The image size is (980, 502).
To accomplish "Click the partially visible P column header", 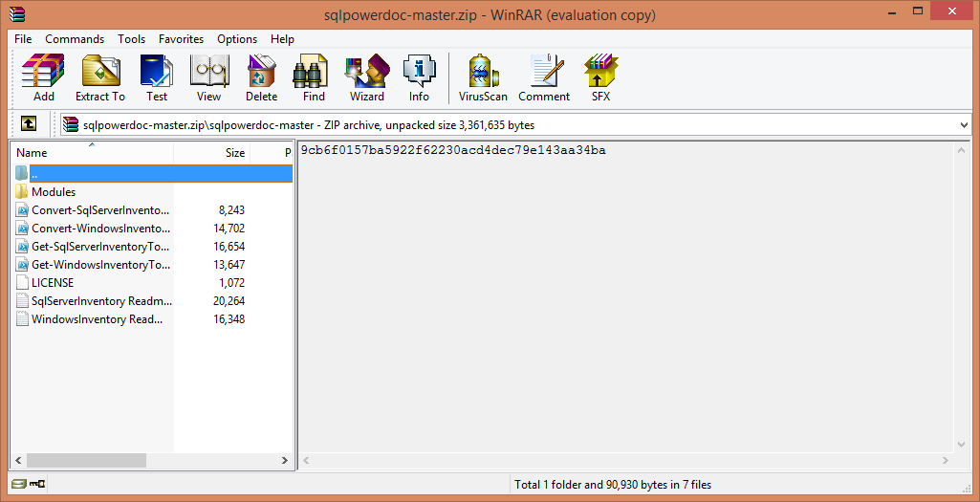I will (x=272, y=153).
